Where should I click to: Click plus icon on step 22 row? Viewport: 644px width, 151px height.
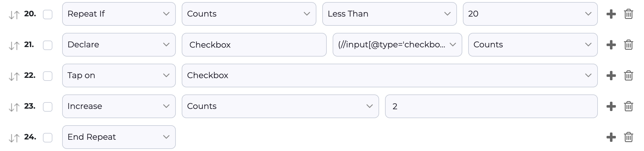(611, 75)
